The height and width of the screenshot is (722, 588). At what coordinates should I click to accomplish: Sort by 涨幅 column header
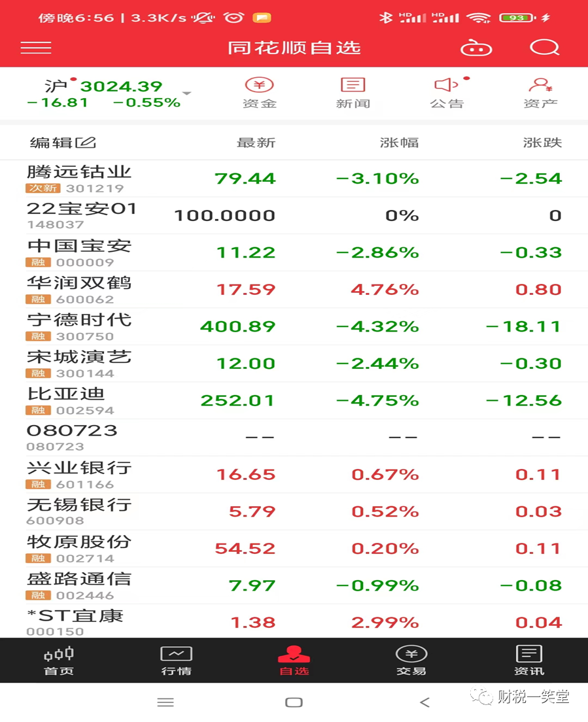click(399, 143)
